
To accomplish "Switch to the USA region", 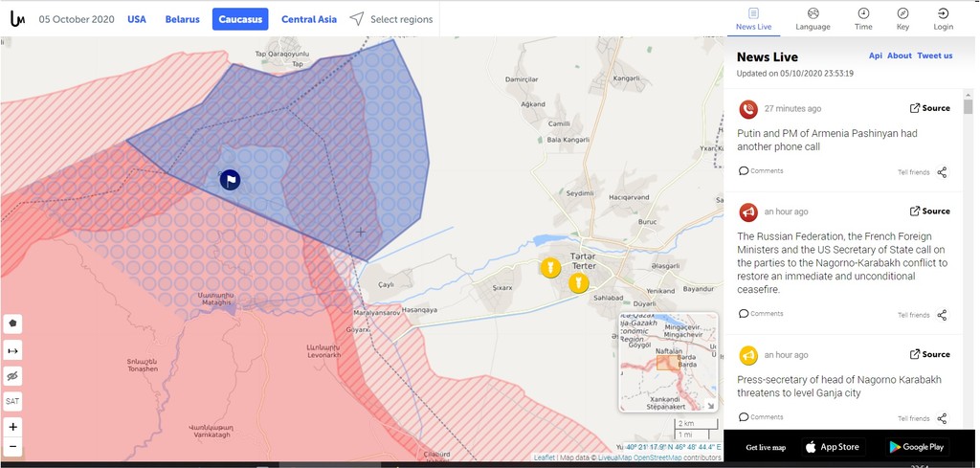I will coord(137,19).
